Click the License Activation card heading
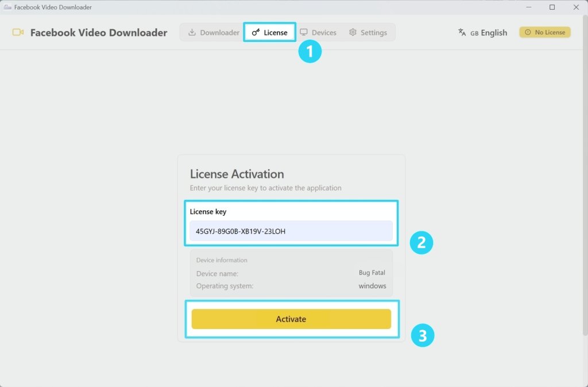 coord(237,174)
